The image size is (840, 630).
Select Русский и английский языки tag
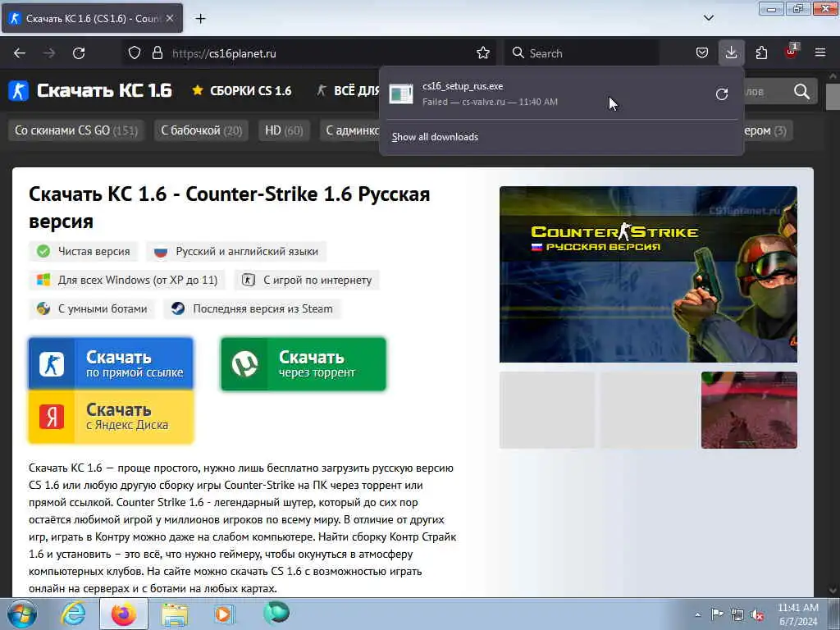pyautogui.click(x=236, y=251)
